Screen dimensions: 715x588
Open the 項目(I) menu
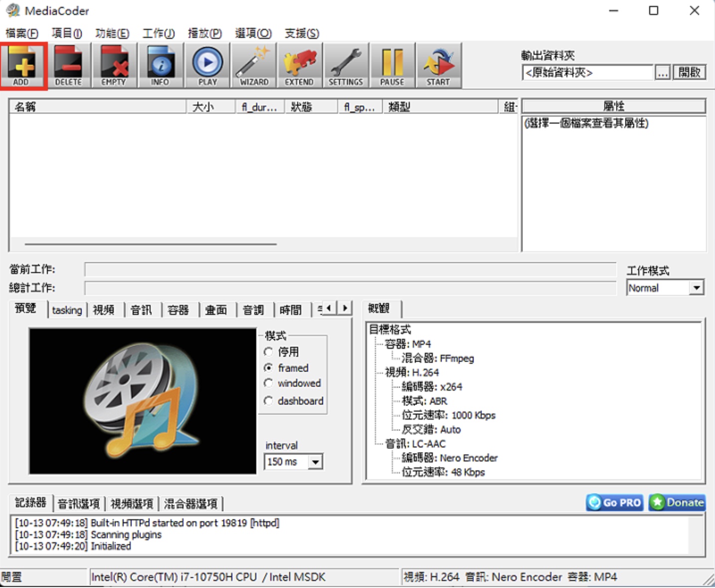click(x=67, y=33)
